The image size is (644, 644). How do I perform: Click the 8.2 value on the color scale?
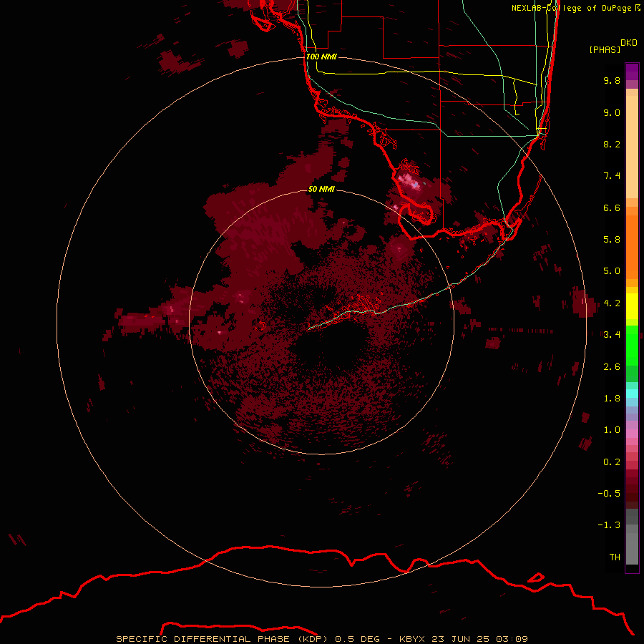tap(612, 144)
